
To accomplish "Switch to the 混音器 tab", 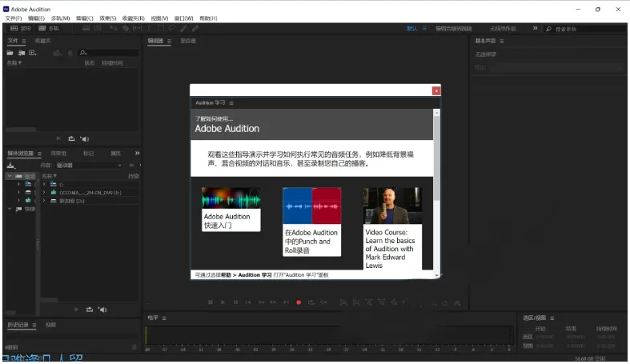I will (x=188, y=41).
